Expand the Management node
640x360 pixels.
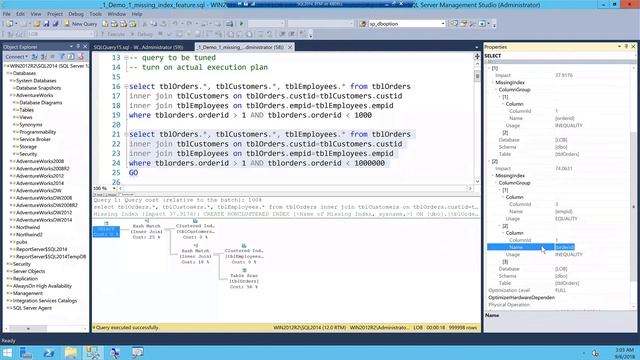(x=8, y=293)
